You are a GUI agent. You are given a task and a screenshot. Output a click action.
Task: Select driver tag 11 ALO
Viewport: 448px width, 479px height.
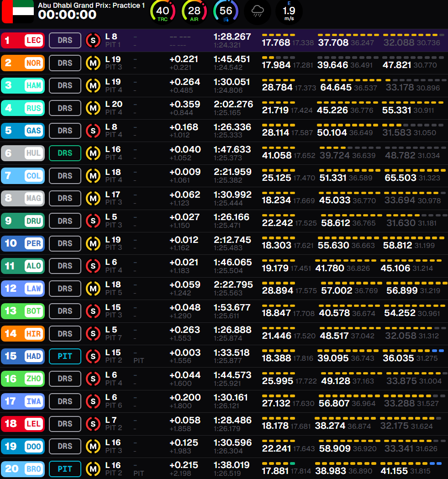23,266
